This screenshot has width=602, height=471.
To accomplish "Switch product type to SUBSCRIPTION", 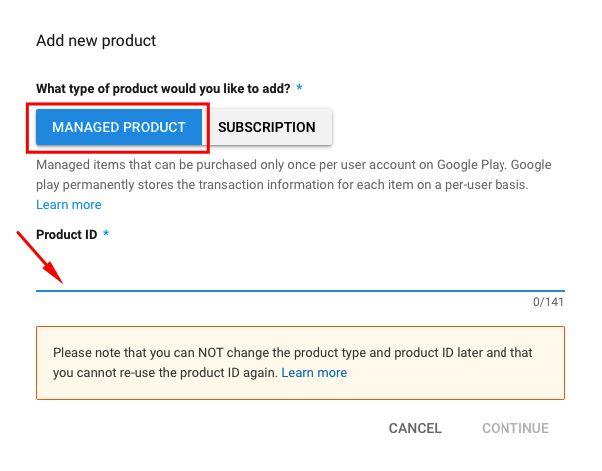I will (267, 127).
